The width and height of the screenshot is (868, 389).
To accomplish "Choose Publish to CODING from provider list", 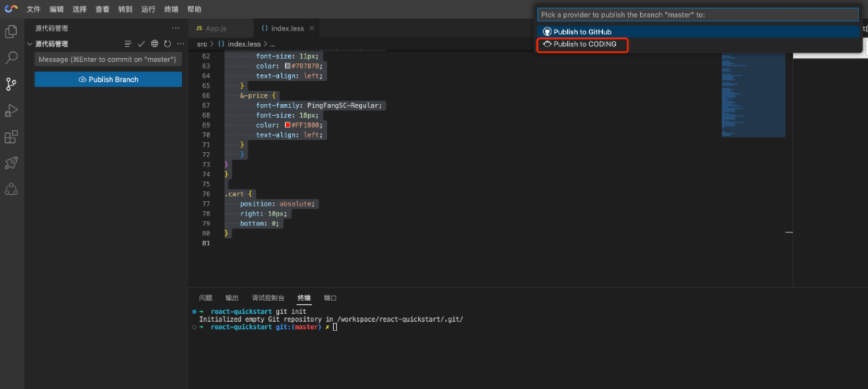I will click(584, 44).
